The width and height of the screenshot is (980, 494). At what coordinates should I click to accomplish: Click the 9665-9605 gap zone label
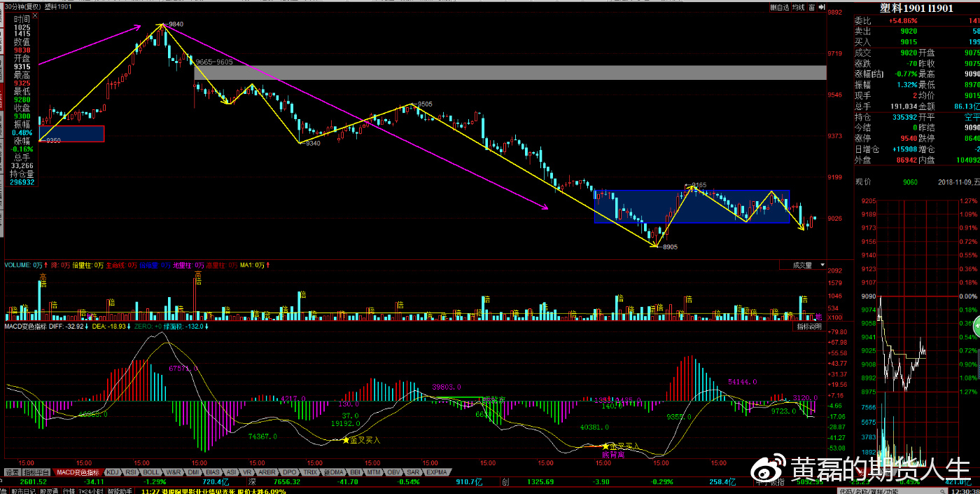pos(214,62)
